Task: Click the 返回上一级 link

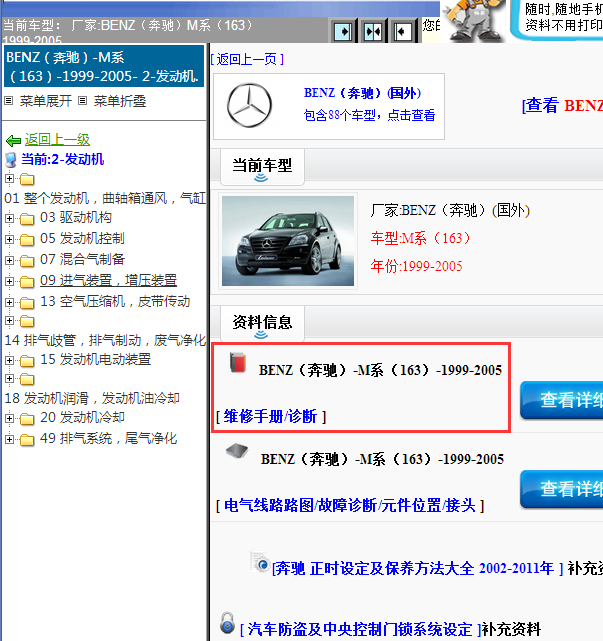Action: 57,140
